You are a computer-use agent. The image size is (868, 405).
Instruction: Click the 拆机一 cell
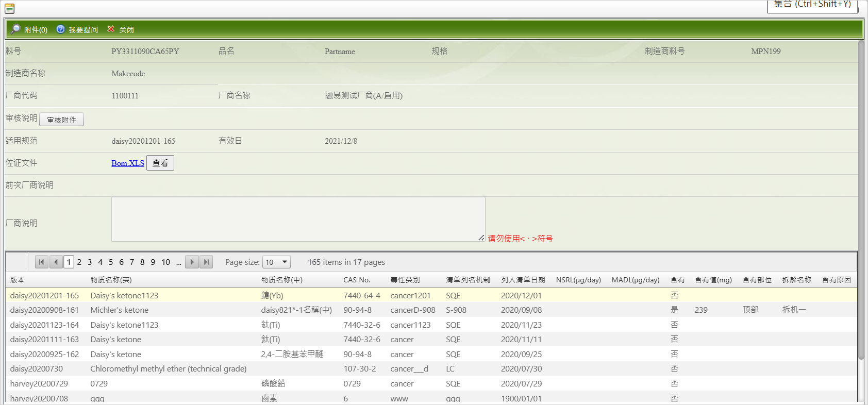coord(794,310)
